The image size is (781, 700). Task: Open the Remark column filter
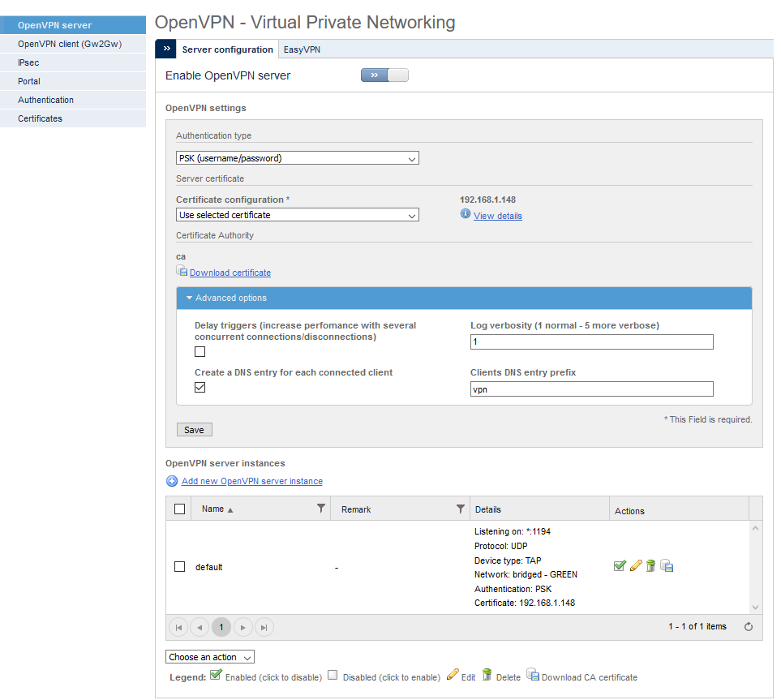(461, 509)
